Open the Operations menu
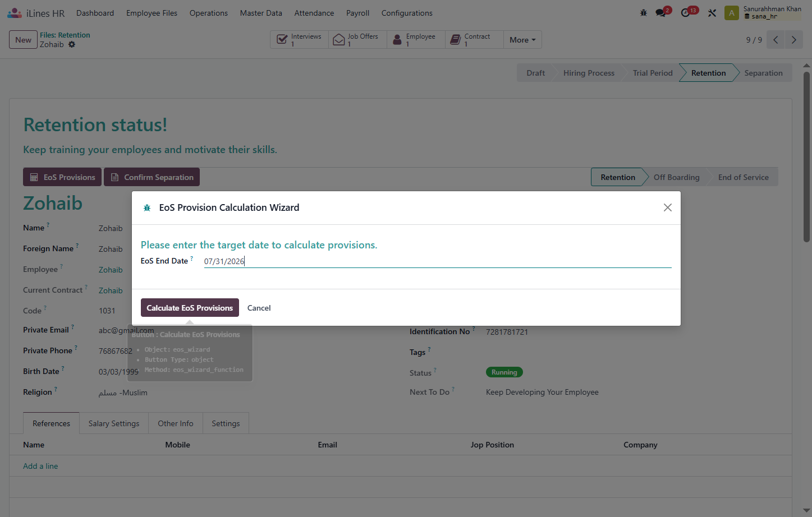 click(209, 13)
